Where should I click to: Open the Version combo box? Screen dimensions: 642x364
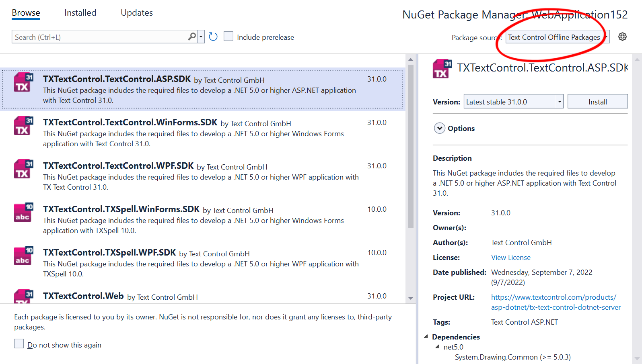514,102
